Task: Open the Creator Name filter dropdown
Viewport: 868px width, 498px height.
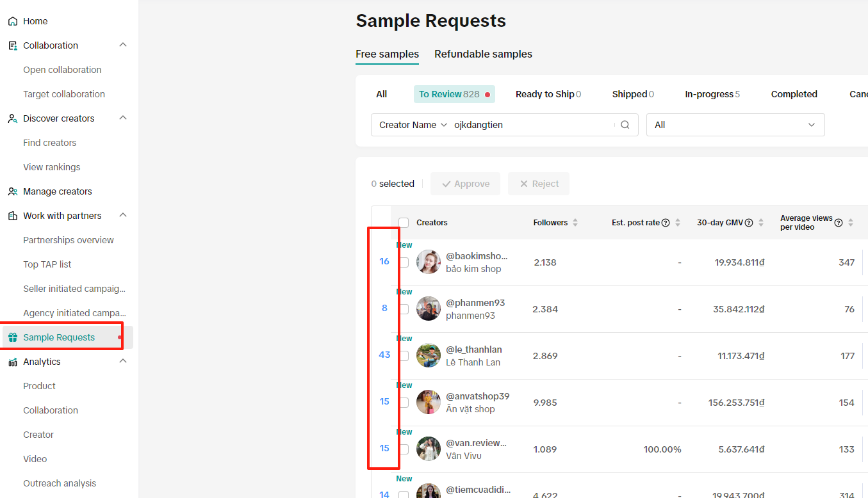Action: [413, 125]
